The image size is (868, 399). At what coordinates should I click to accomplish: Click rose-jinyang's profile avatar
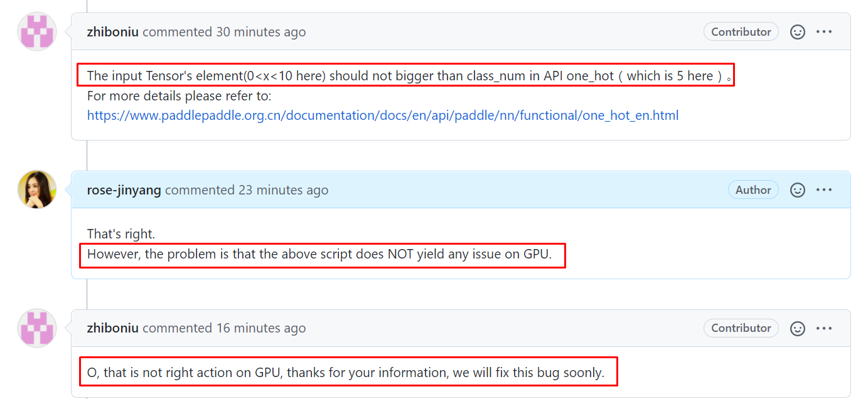pos(36,189)
